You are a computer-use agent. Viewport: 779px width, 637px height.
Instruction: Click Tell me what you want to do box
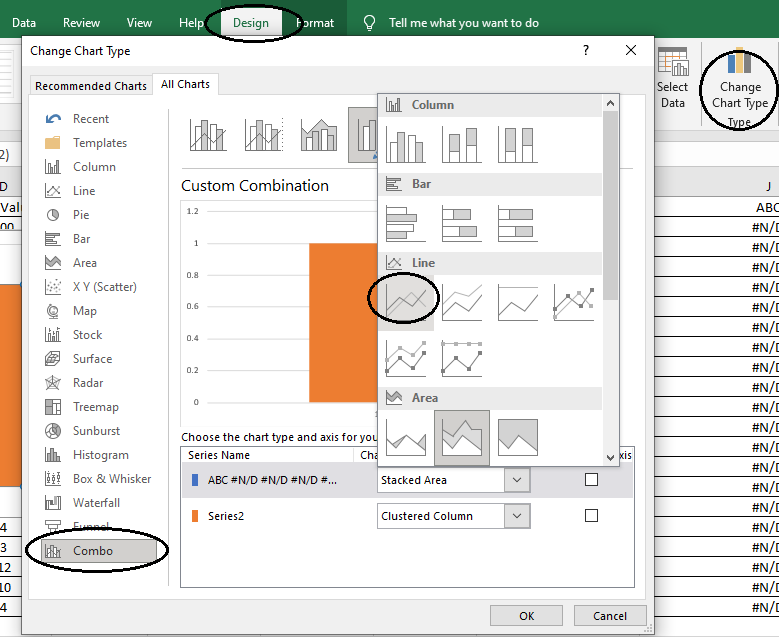pos(464,23)
